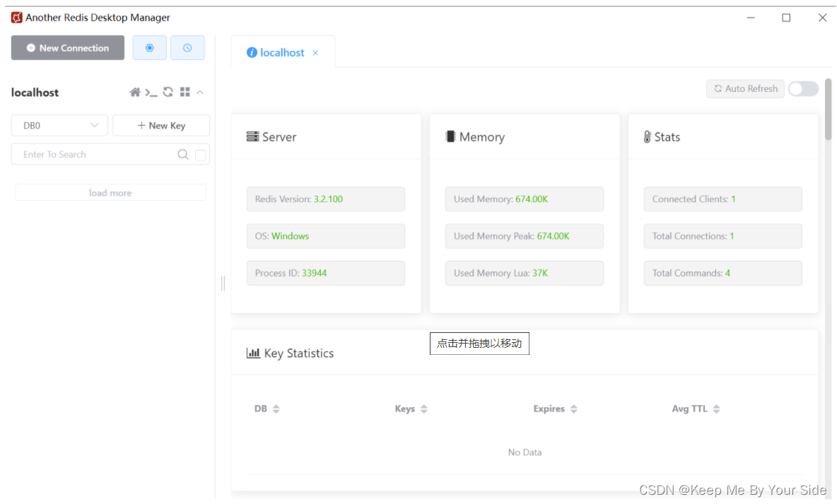This screenshot has height=504, width=837.
Task: Toggle the exact-match checkbox beside the search bar
Action: pyautogui.click(x=201, y=153)
